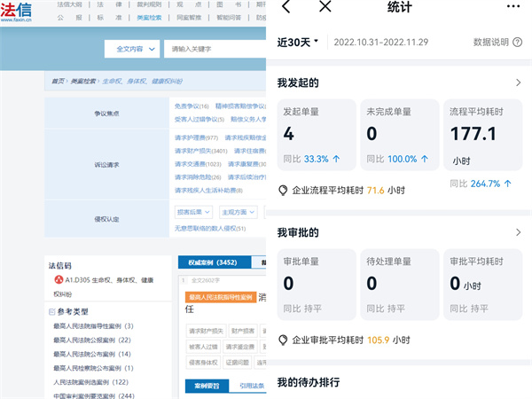Select 最高人民检察院公布案例 (1)

pos(93,368)
